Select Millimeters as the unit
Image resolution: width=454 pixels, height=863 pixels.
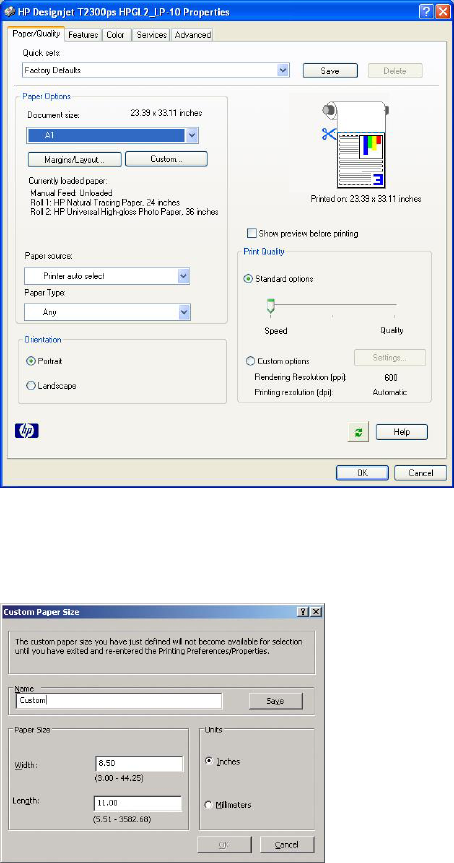(x=209, y=805)
